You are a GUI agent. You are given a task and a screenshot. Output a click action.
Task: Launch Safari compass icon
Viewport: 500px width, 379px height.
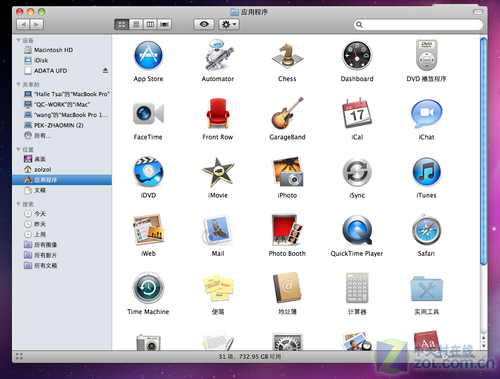tap(426, 230)
